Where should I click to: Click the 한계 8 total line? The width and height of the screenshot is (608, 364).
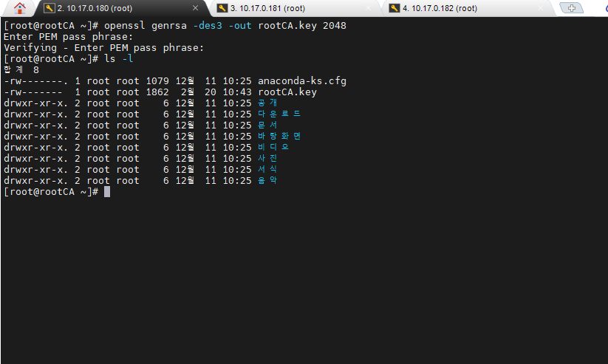tap(21, 70)
